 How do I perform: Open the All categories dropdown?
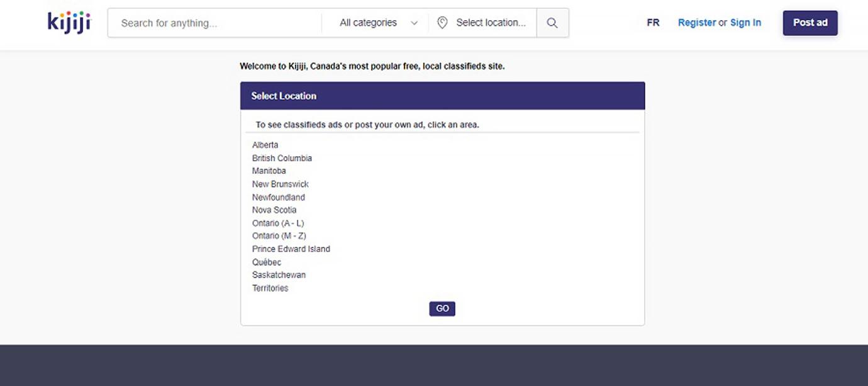pyautogui.click(x=379, y=23)
